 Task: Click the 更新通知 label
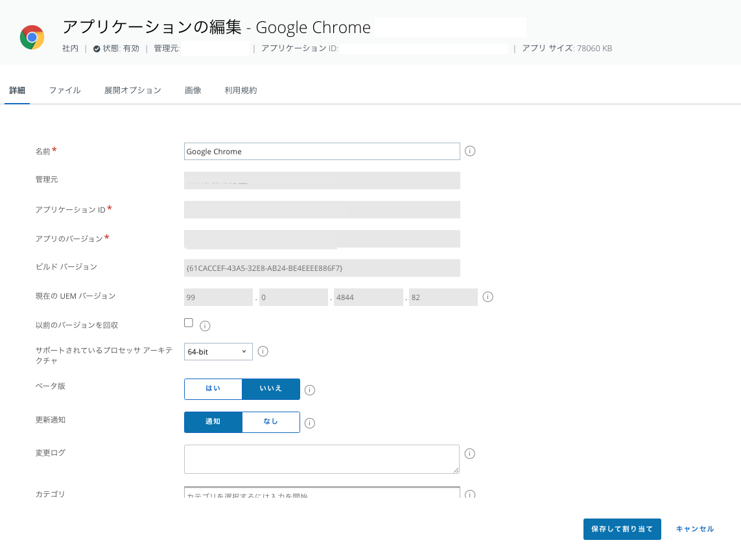51,419
